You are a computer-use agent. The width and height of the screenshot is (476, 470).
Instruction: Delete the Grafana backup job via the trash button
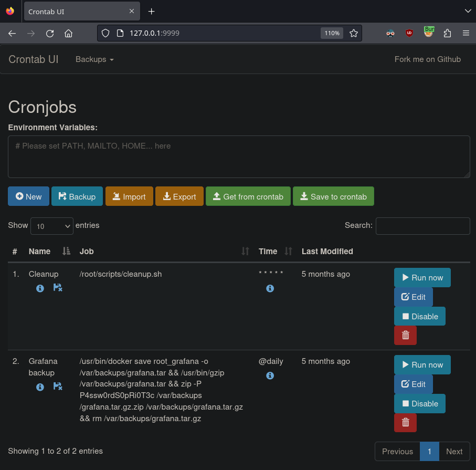click(405, 423)
